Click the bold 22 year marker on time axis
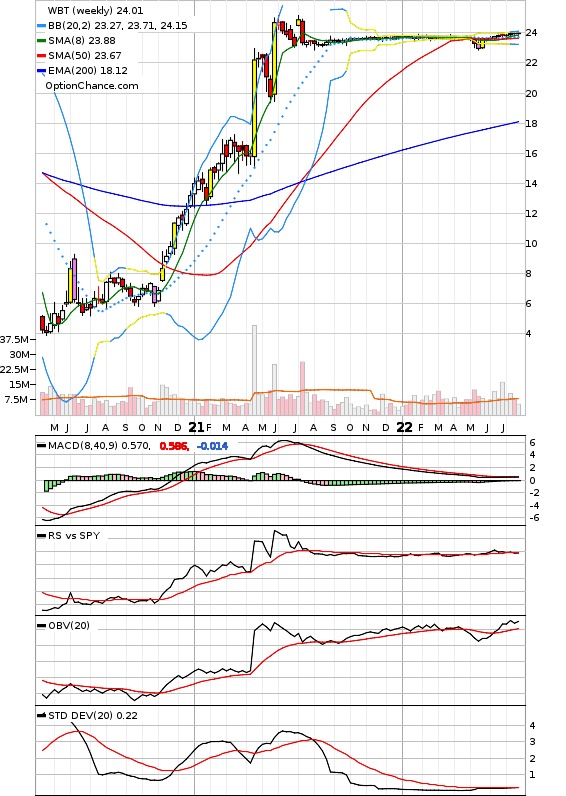This screenshot has height=796, width=566. pyautogui.click(x=404, y=427)
